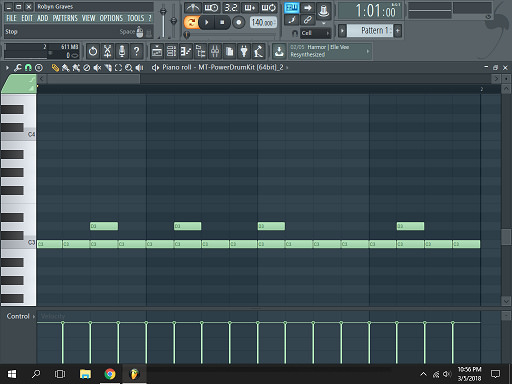Click the circular arrow icon beside the memory display
The height and width of the screenshot is (384, 512).
93,51
